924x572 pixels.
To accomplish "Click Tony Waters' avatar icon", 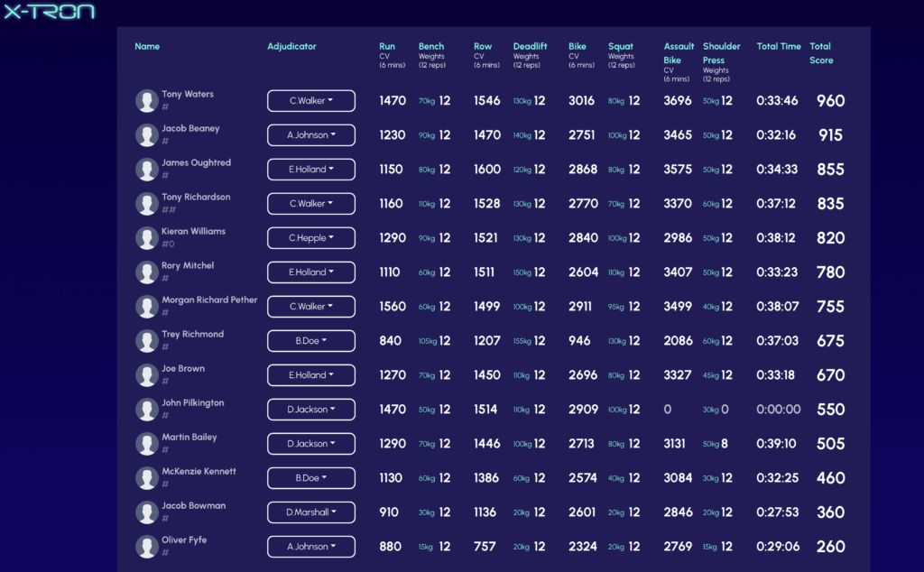I will click(147, 101).
